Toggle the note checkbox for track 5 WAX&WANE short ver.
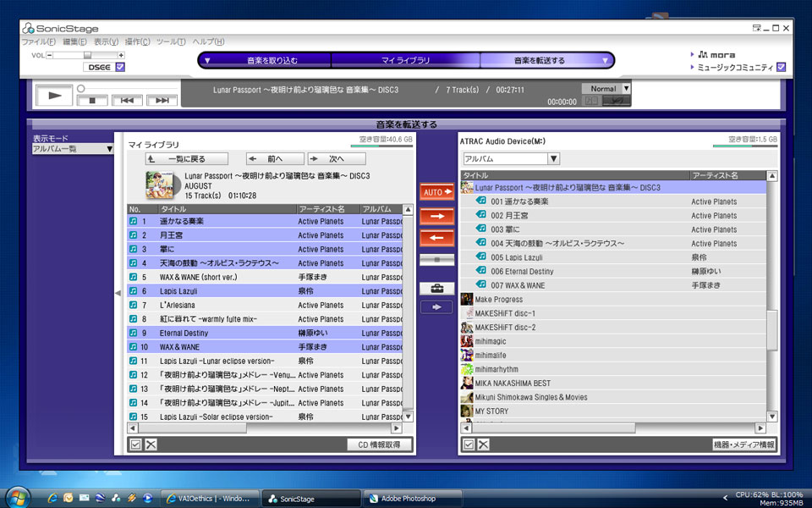This screenshot has width=812, height=508. [x=133, y=278]
